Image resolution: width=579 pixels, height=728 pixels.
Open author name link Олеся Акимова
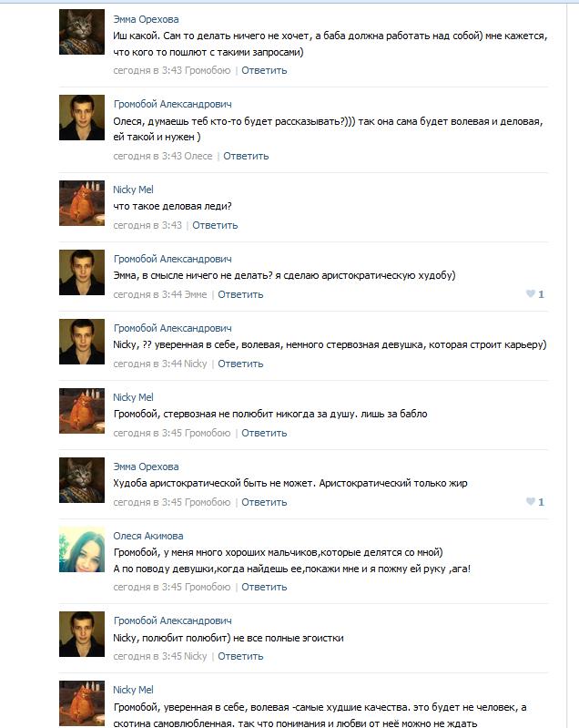147,536
